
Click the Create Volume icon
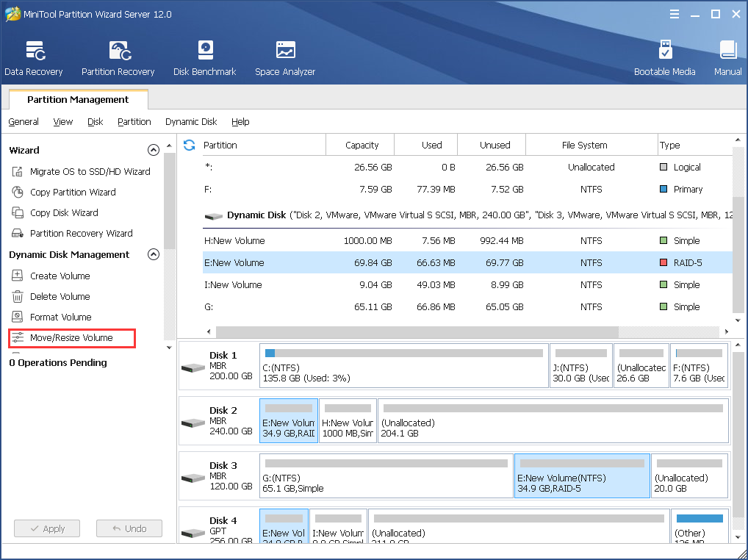click(x=17, y=276)
